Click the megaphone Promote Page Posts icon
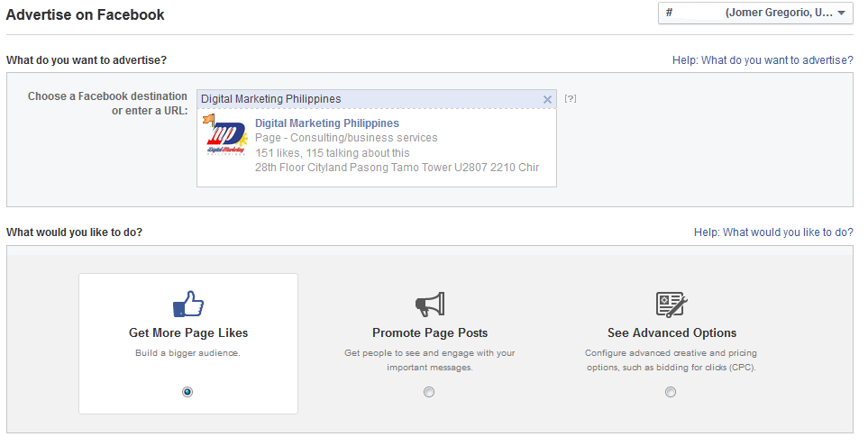The width and height of the screenshot is (868, 446). coord(430,304)
